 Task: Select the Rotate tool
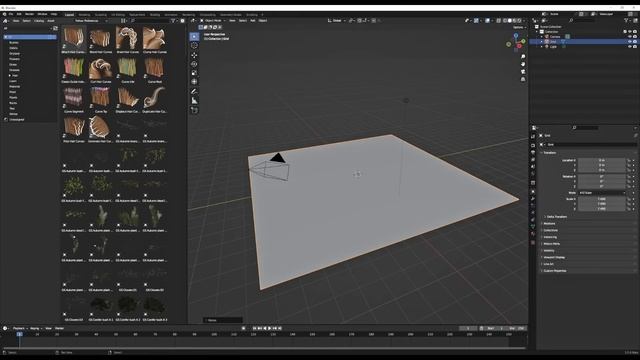(x=194, y=64)
